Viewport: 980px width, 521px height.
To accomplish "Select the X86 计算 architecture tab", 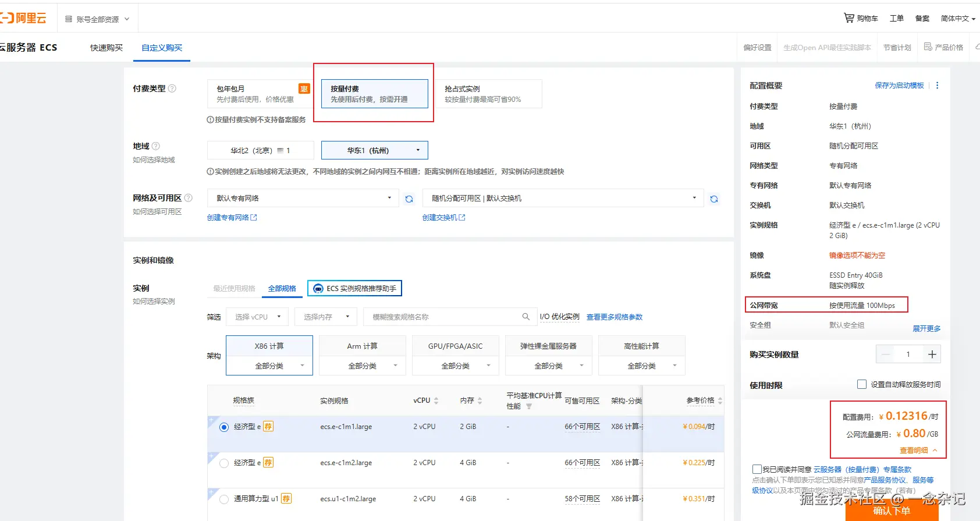I will (269, 346).
